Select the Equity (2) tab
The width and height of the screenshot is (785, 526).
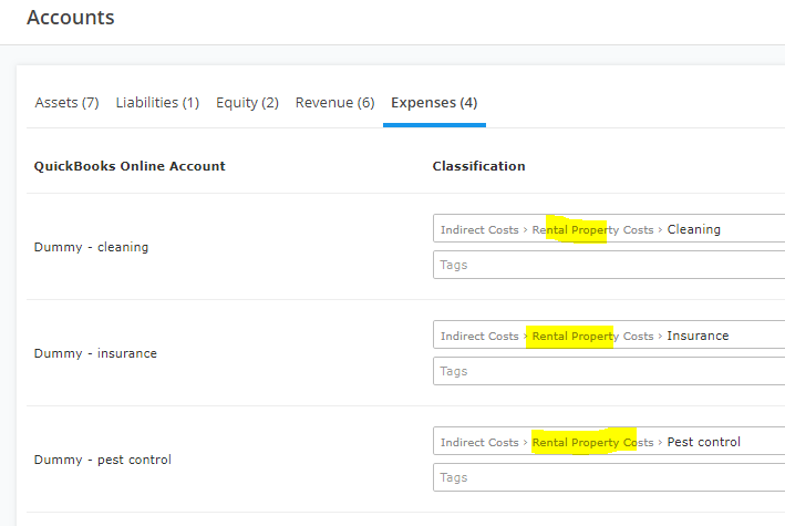click(247, 103)
